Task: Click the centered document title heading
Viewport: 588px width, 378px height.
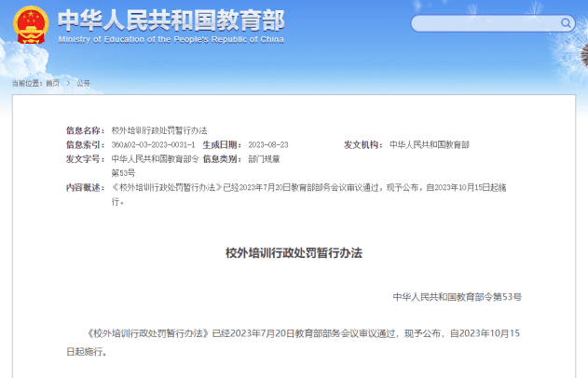Action: point(294,253)
